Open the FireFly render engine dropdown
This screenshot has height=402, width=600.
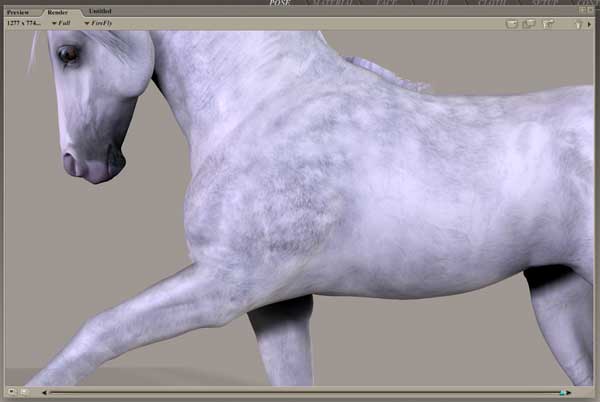click(x=98, y=23)
